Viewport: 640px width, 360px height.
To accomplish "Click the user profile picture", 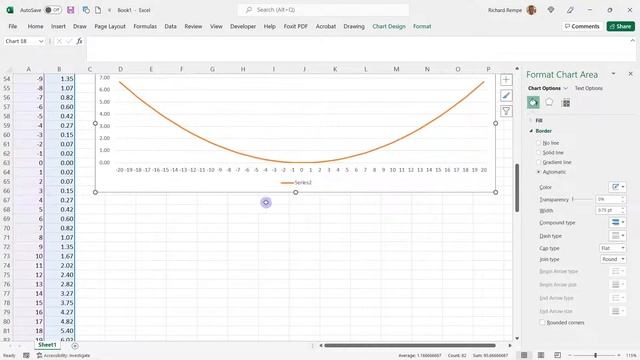I will click(531, 10).
